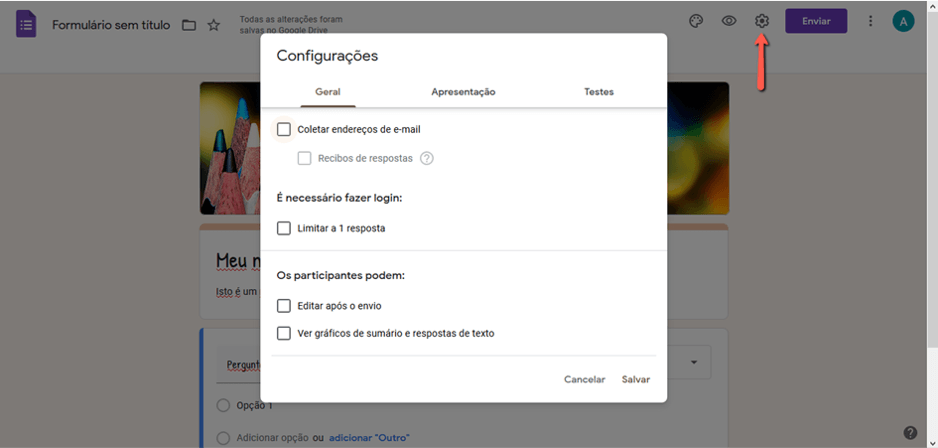Check Ver gráficos de sumário e respostas de texto
Viewport: 938px width, 448px height.
tap(284, 333)
